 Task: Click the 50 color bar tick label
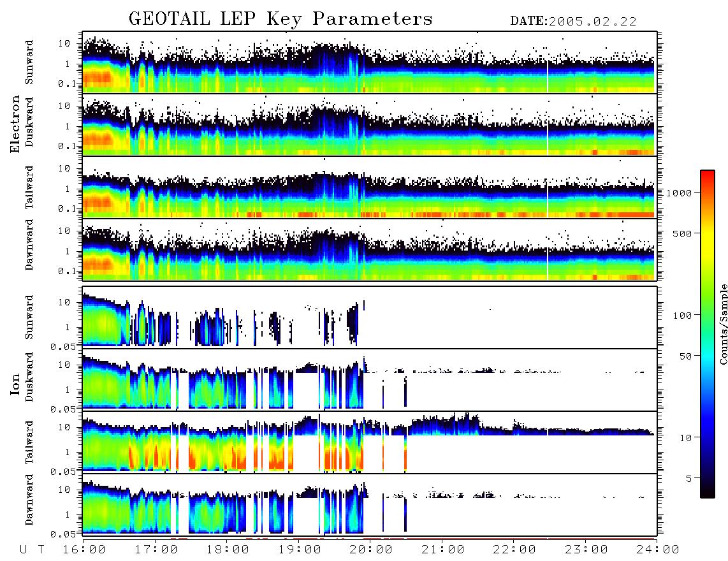[685, 356]
